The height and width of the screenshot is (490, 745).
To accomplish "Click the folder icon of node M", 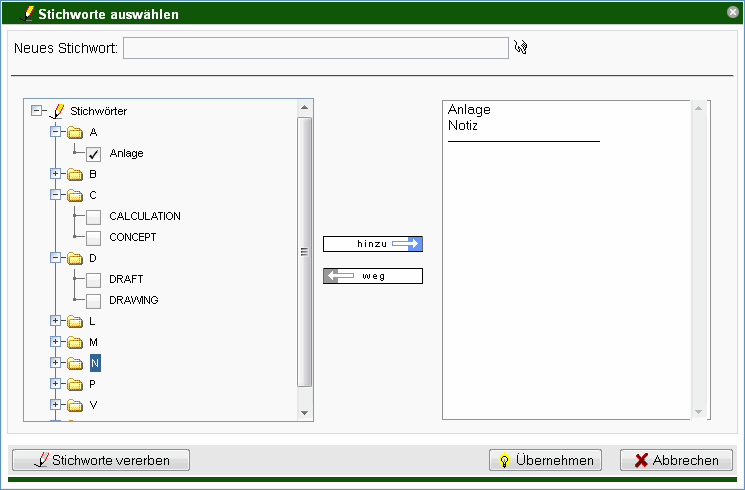I will 75,342.
